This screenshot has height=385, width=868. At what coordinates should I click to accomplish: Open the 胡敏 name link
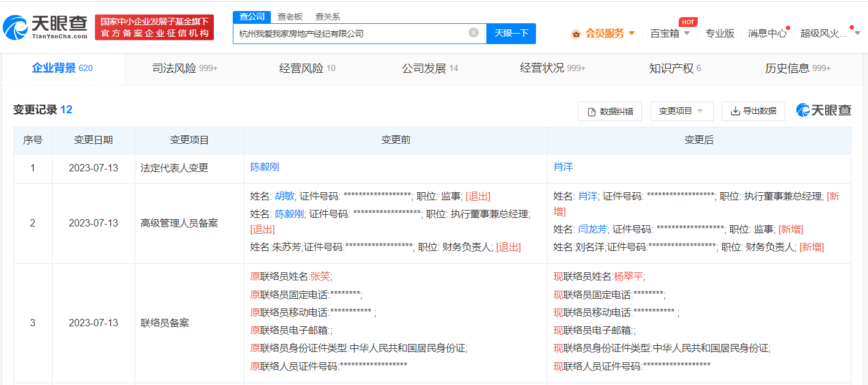tap(284, 196)
